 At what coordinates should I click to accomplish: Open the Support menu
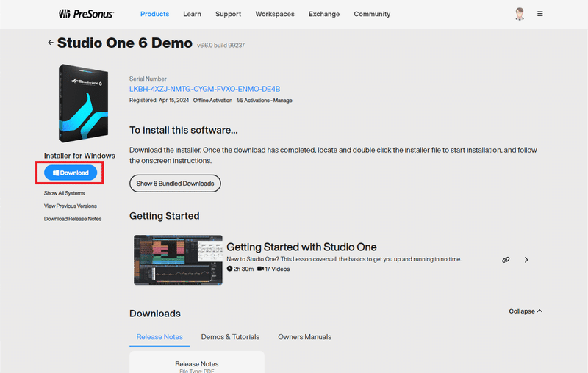coord(228,14)
